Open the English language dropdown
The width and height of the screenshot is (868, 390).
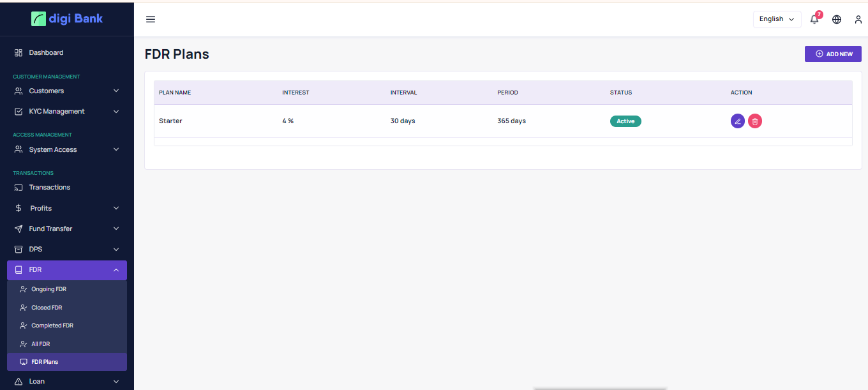[x=777, y=19]
